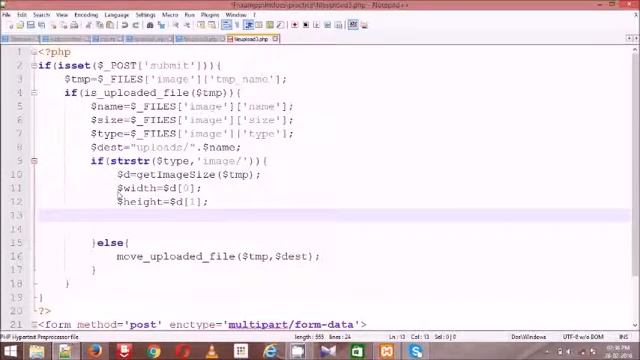The width and height of the screenshot is (640, 360).
Task: Click the Zoom Out toolbar icon
Action: (187, 25)
